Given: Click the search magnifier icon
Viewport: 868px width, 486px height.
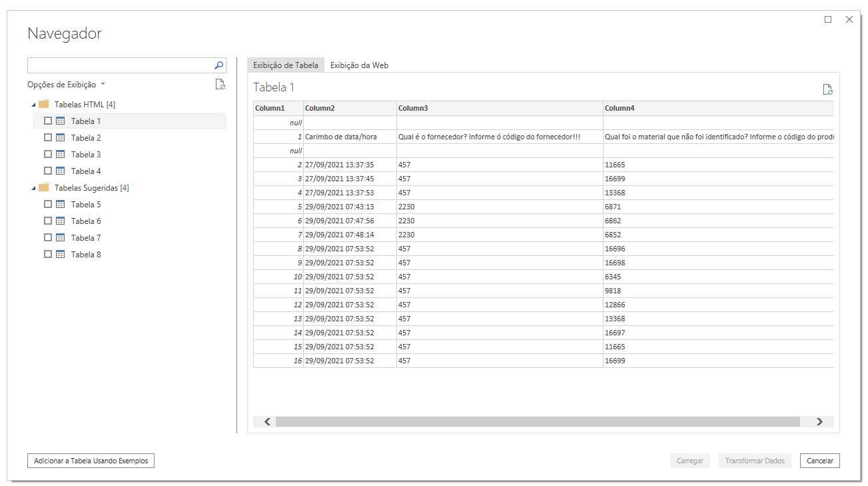Looking at the screenshot, I should pyautogui.click(x=218, y=65).
